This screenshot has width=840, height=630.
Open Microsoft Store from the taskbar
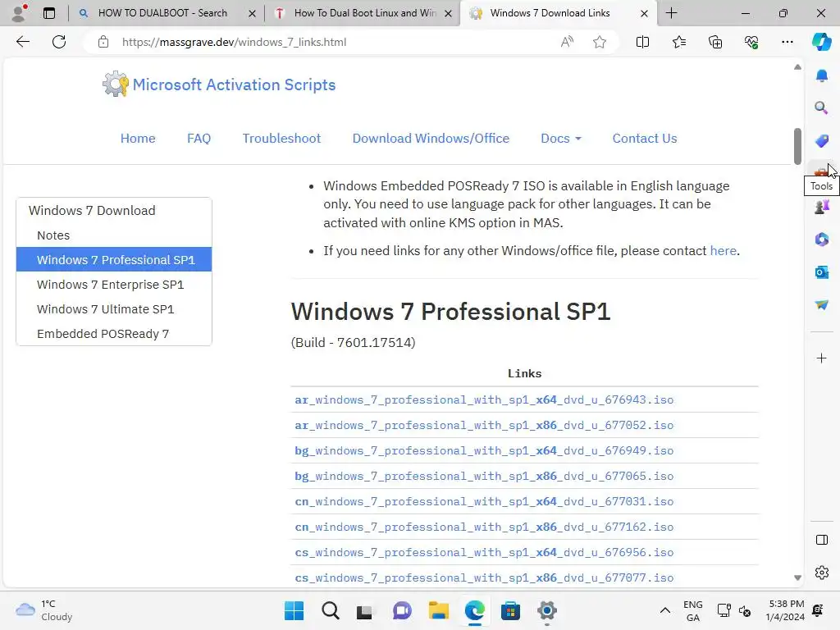pyautogui.click(x=510, y=610)
